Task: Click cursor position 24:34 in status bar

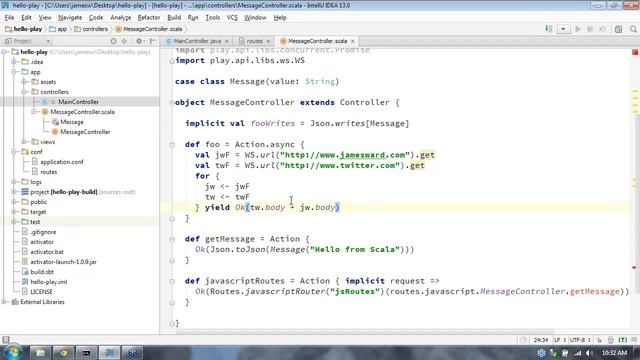Action: (540, 340)
